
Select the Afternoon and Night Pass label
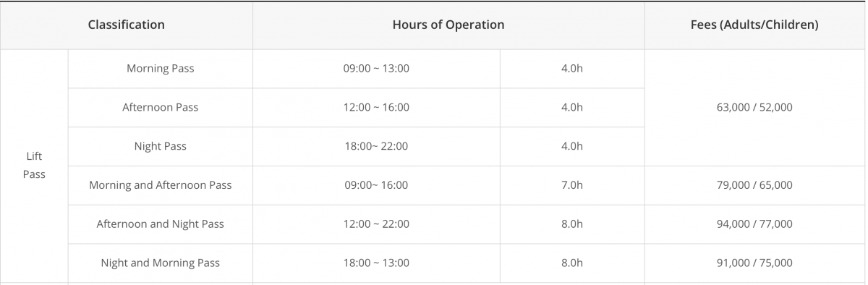point(161,224)
